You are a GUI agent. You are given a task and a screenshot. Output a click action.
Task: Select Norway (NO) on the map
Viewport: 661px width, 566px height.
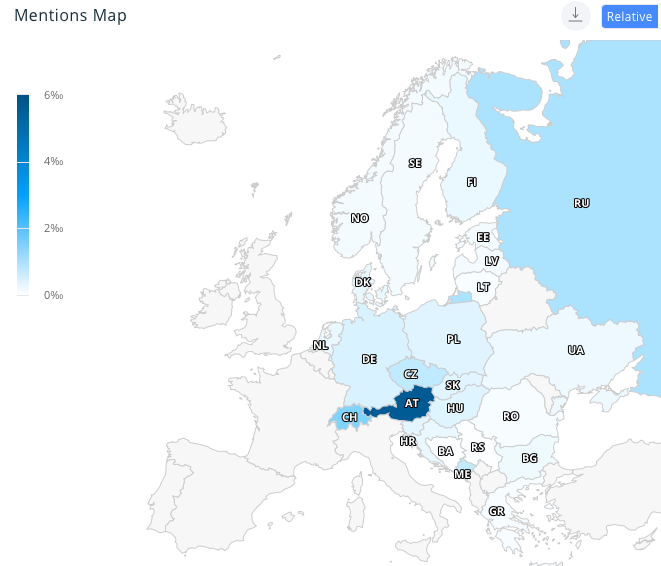point(359,218)
